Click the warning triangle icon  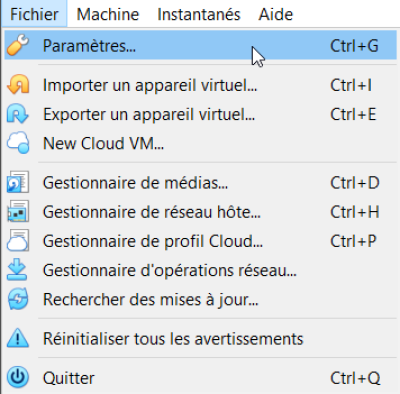[x=18, y=338]
